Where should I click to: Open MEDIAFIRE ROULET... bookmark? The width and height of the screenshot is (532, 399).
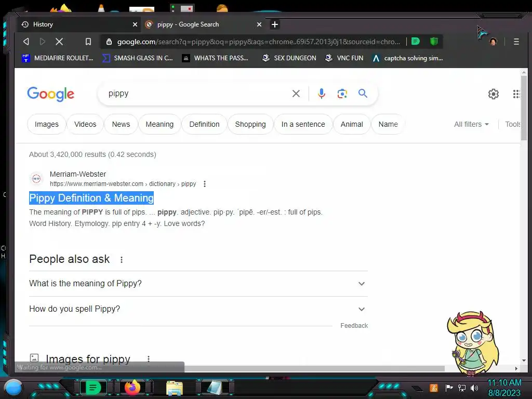click(57, 58)
